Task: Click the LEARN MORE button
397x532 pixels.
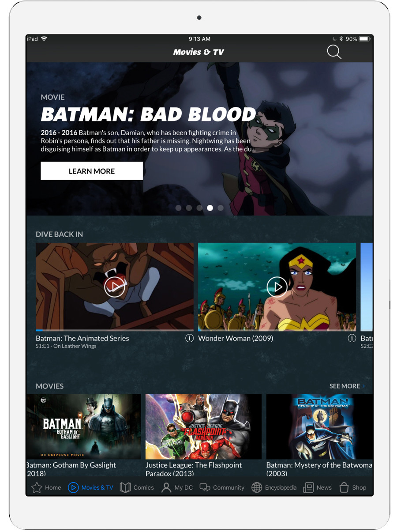Action: (92, 171)
